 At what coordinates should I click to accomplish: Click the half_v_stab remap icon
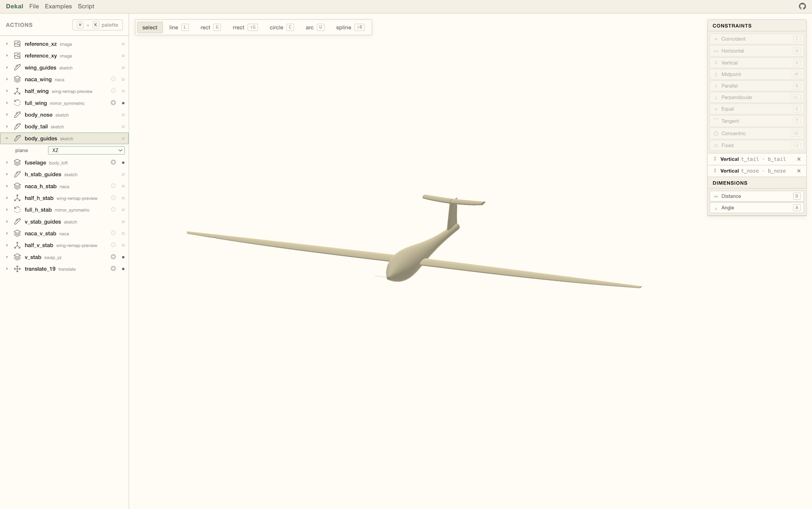(x=17, y=245)
